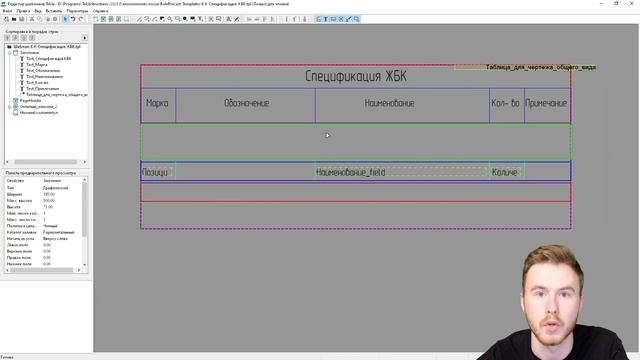Click the Примечание header text on canvas
The height and width of the screenshot is (360, 640).
[546, 103]
